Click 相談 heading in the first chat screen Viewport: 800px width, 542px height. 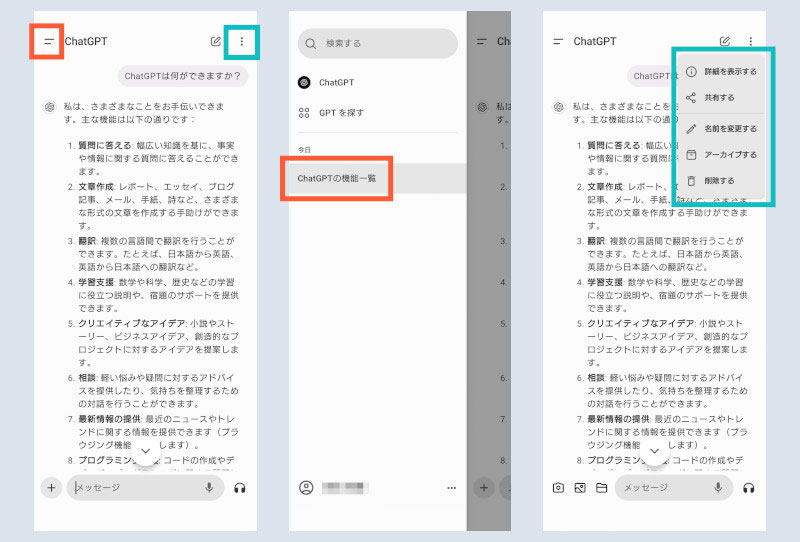coord(87,378)
